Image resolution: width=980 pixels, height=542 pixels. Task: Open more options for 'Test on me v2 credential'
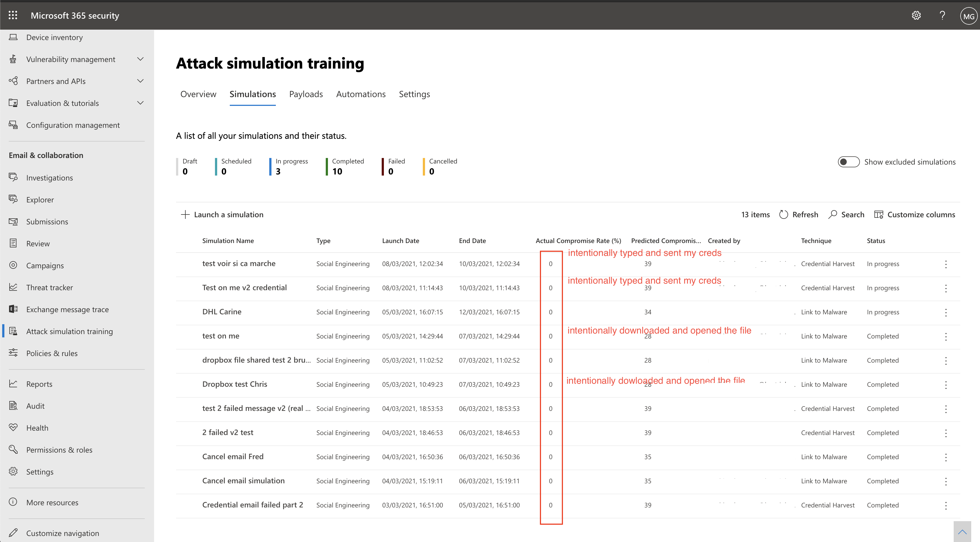[946, 288]
